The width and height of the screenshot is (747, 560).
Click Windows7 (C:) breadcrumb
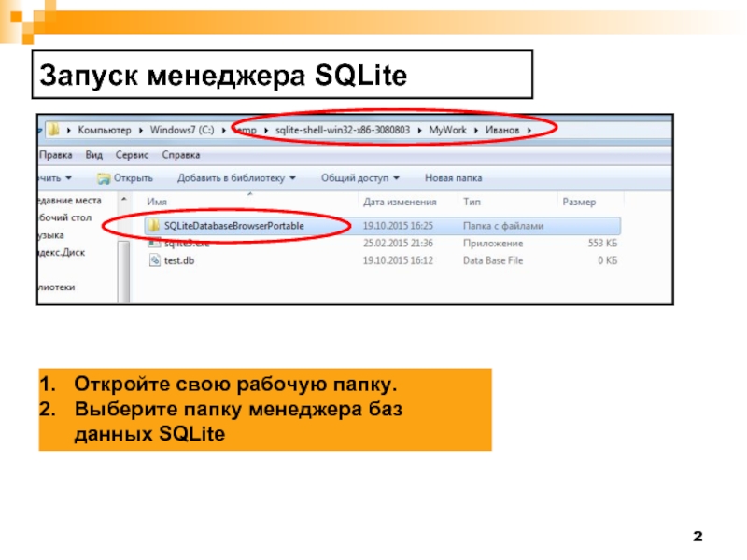tap(182, 130)
